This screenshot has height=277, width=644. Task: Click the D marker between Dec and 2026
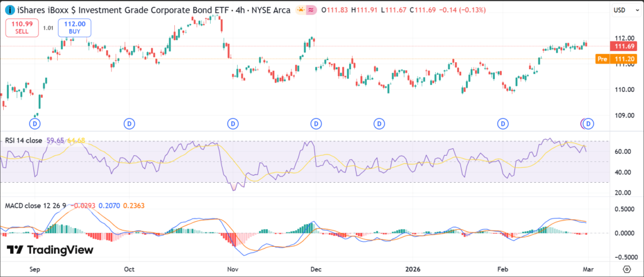379,122
